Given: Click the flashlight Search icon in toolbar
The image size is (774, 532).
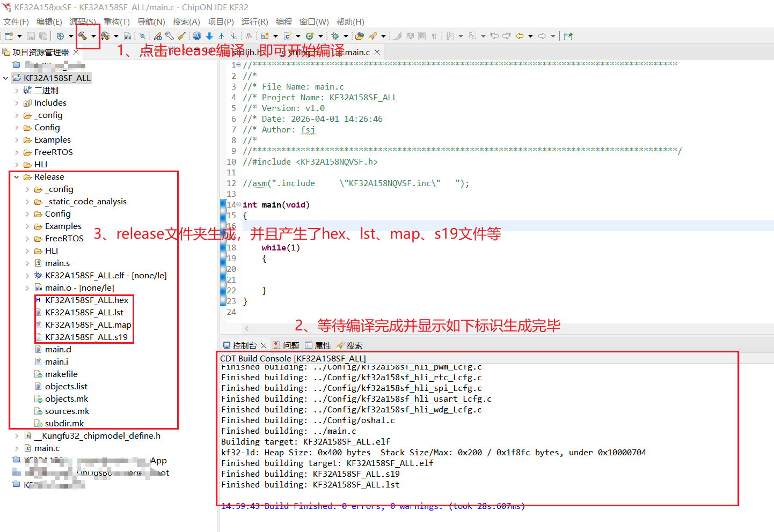Looking at the screenshot, I should (373, 36).
